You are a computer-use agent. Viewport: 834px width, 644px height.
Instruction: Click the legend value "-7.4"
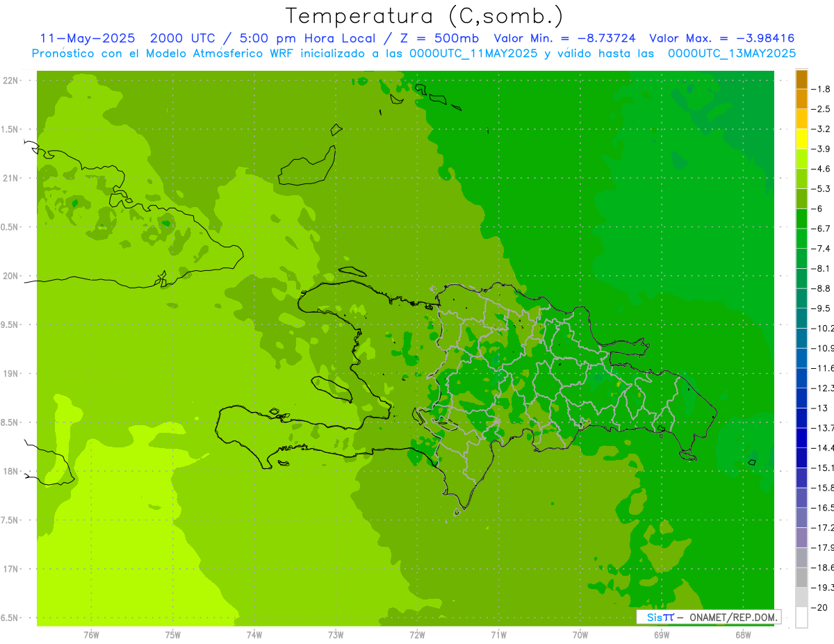(x=821, y=249)
